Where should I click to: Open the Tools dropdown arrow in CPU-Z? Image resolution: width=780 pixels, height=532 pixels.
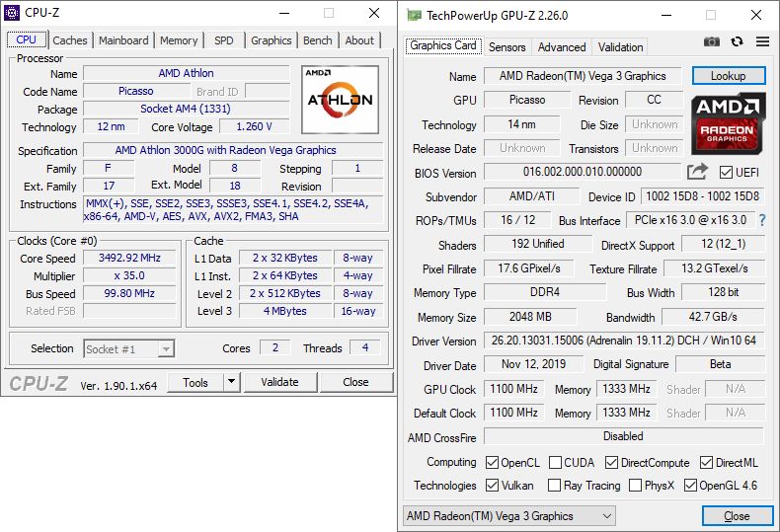231,382
